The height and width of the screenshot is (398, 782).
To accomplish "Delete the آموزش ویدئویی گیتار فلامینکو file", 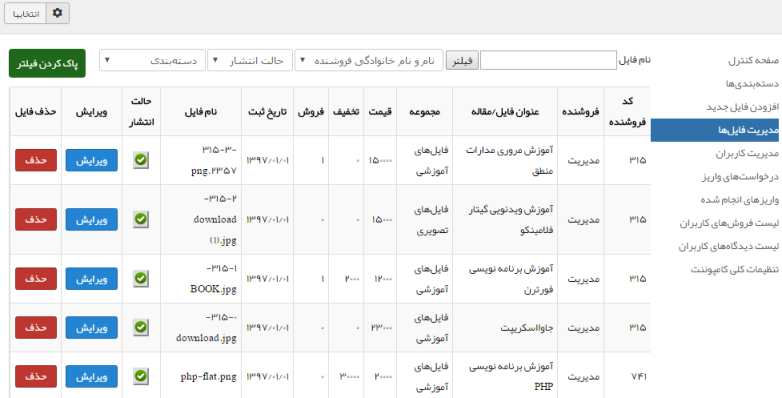I will [x=36, y=219].
